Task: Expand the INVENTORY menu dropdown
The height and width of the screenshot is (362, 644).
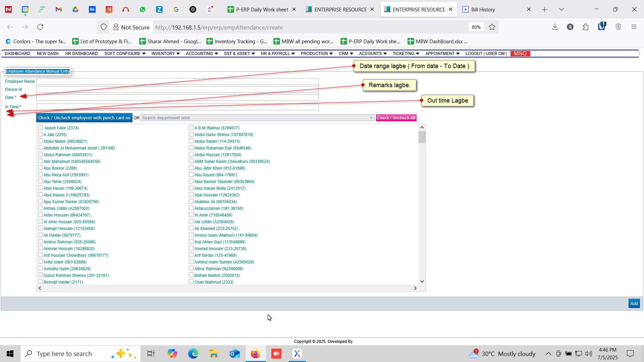Action: tap(165, 54)
